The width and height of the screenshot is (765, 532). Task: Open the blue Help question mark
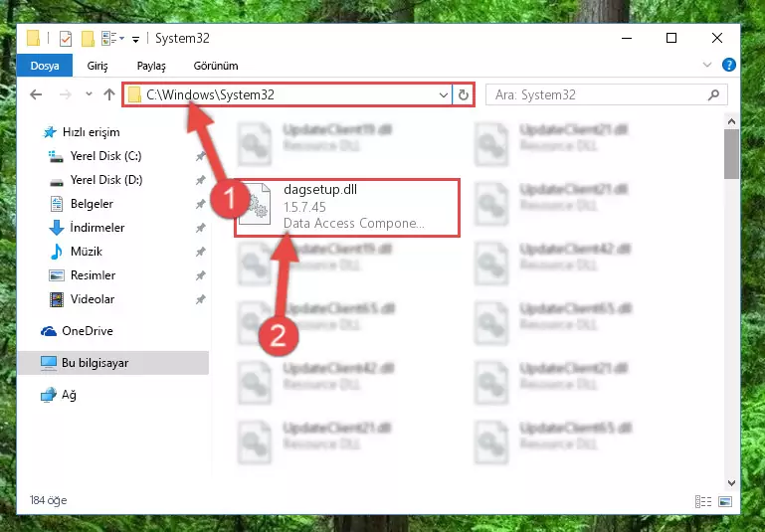pyautogui.click(x=729, y=65)
